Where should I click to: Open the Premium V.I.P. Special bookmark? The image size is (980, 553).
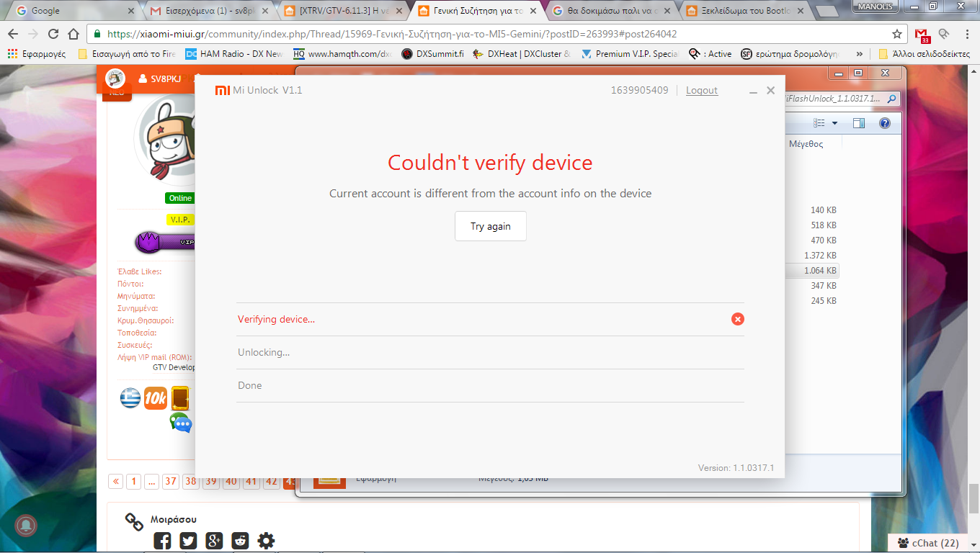[x=630, y=54]
